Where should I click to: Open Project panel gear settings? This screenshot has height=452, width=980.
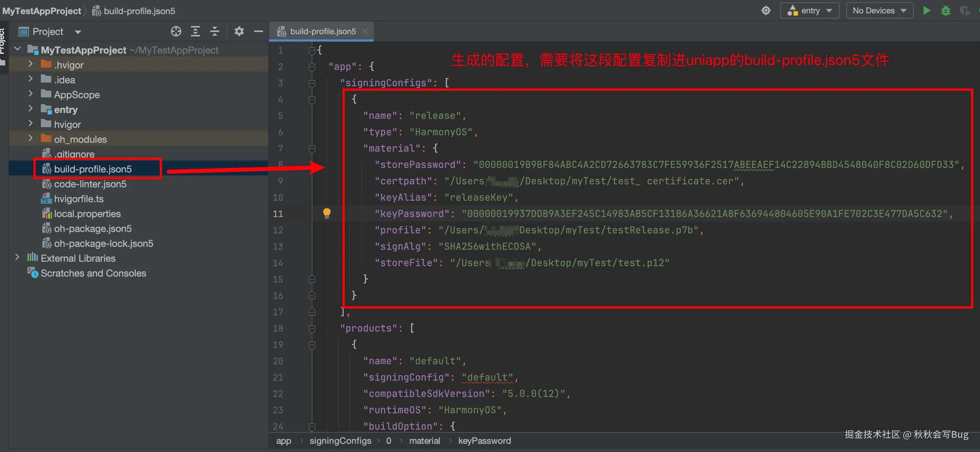pos(239,32)
